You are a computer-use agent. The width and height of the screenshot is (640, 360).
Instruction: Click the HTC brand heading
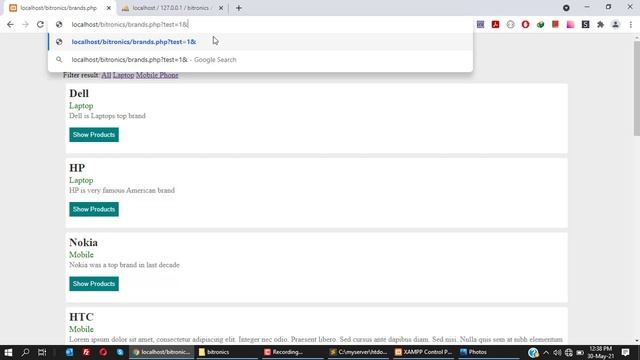[81, 317]
